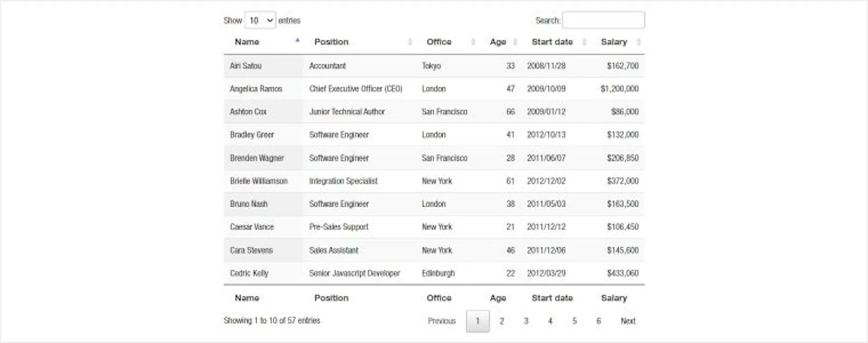Screen dimensions: 868x343
Task: Go to the Previous page
Action: coord(442,321)
